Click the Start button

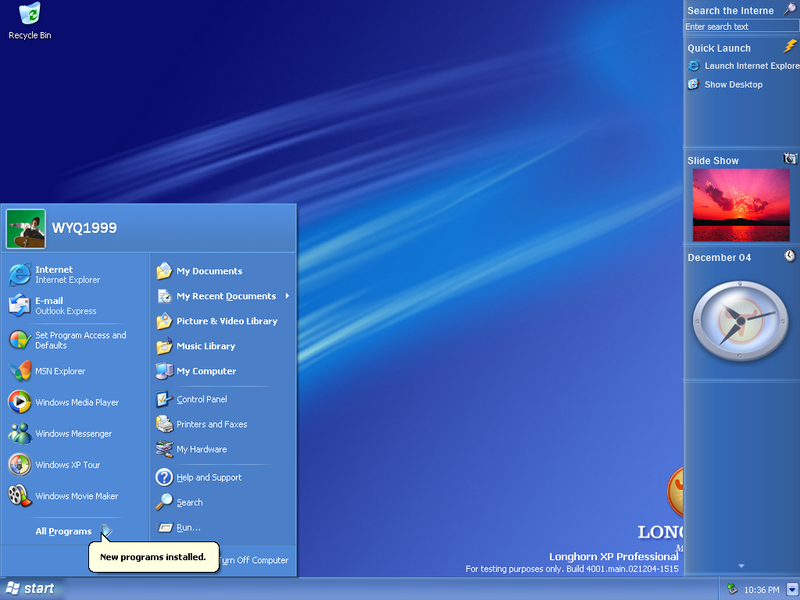point(30,589)
